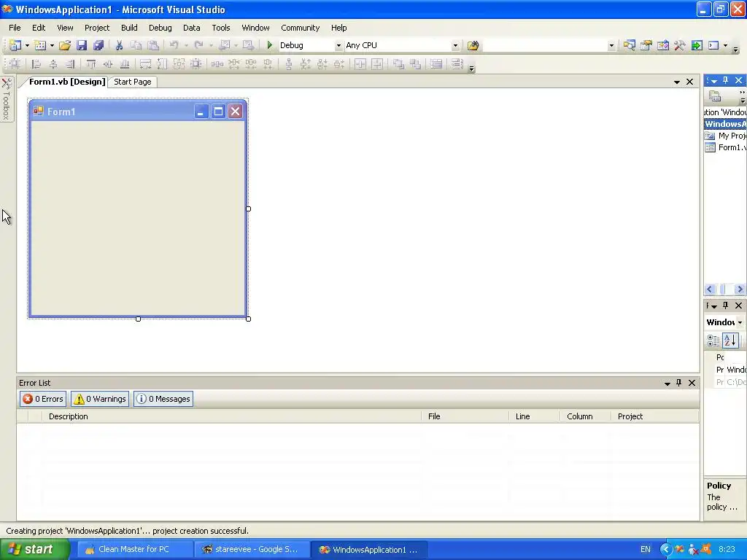This screenshot has height=560, width=747.
Task: Open the Error List window position dropdown
Action: tap(667, 384)
